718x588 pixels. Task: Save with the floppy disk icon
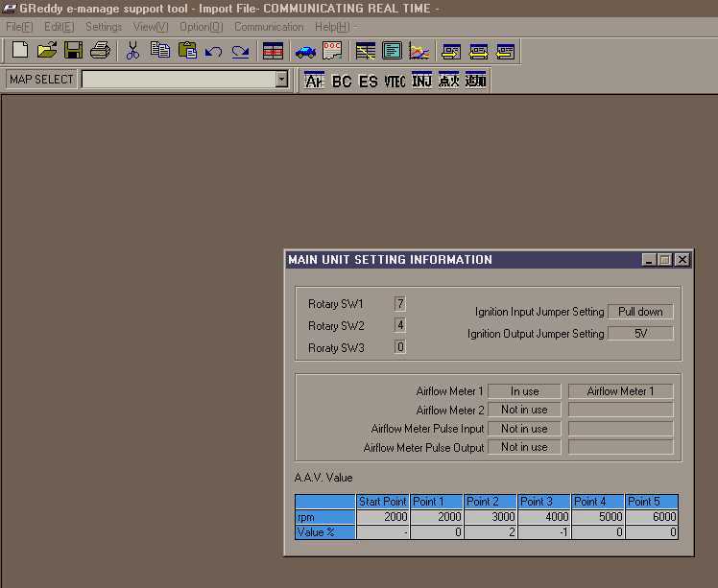(x=73, y=50)
